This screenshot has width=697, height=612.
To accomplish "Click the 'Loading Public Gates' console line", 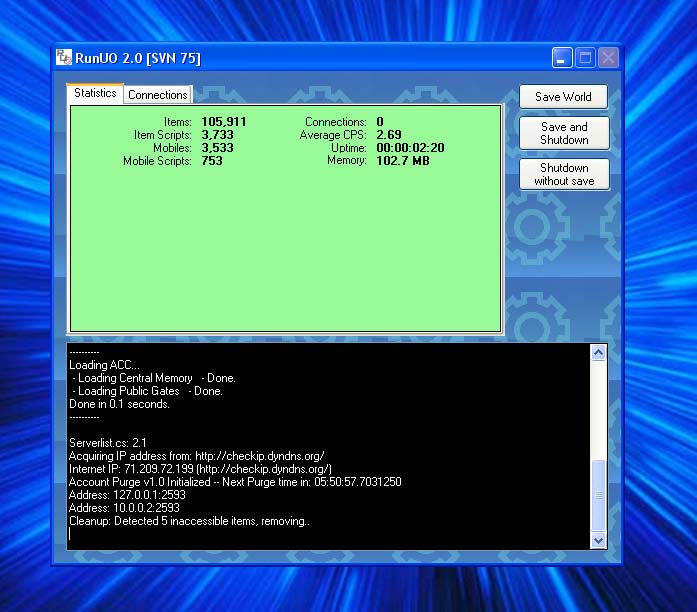I will click(x=147, y=391).
